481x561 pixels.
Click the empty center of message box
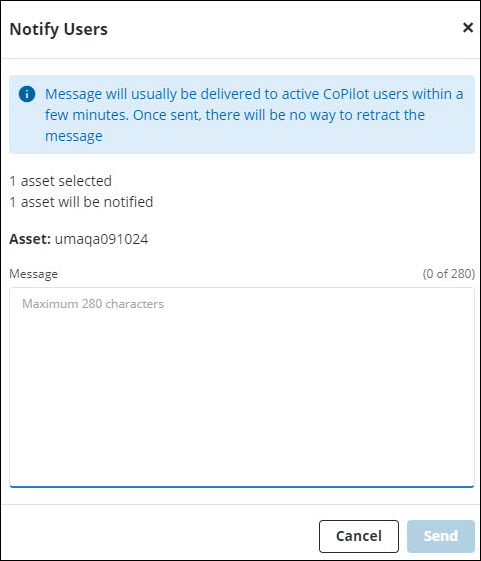click(x=242, y=394)
